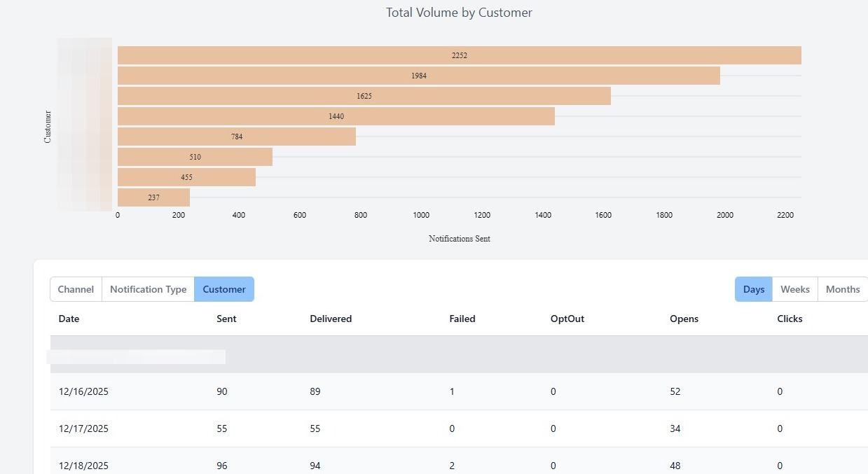Select the bar labeled 510
Screen dimensions: 868x474
point(195,157)
